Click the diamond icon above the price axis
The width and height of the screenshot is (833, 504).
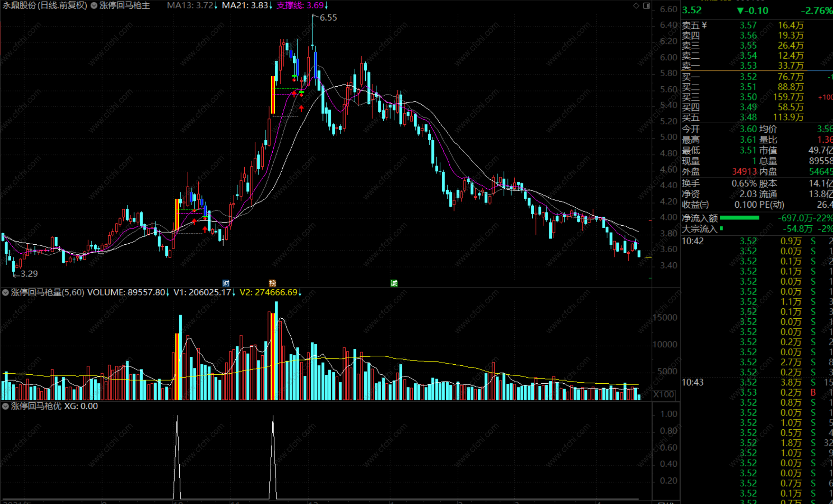click(x=636, y=6)
